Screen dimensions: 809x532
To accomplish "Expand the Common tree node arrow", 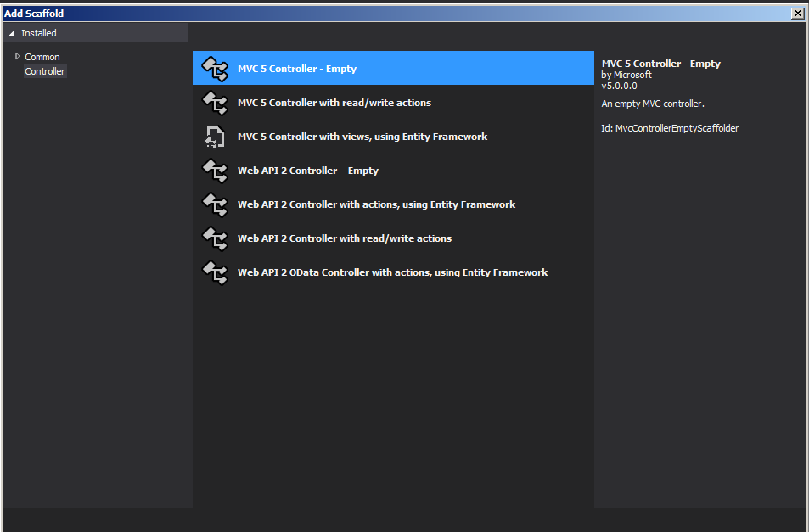I will [17, 57].
